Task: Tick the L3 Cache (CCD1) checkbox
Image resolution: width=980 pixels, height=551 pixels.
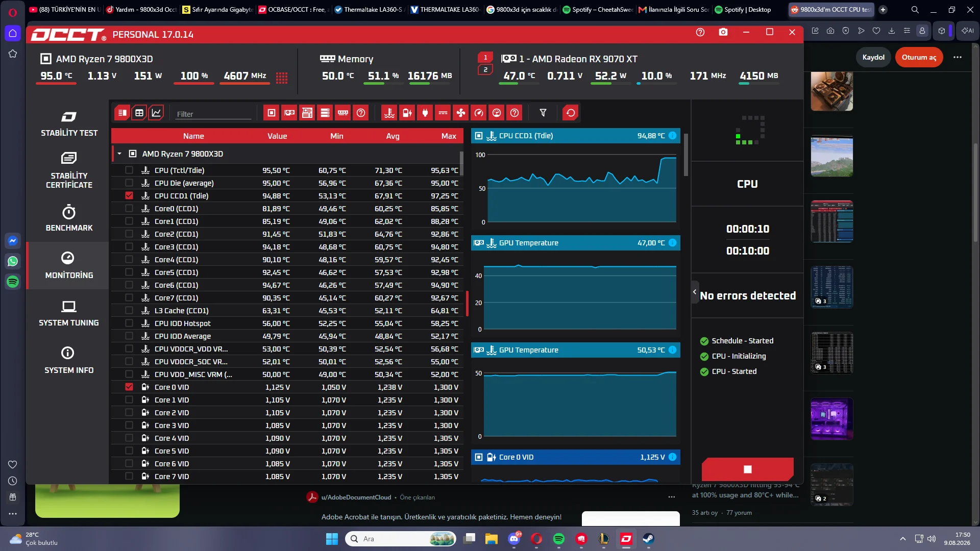Action: pos(129,310)
